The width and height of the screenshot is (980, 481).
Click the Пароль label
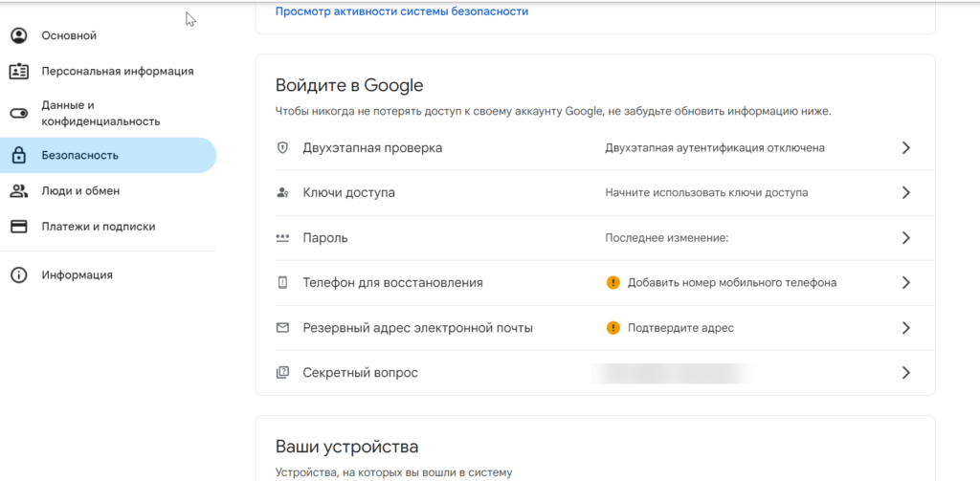pos(325,238)
